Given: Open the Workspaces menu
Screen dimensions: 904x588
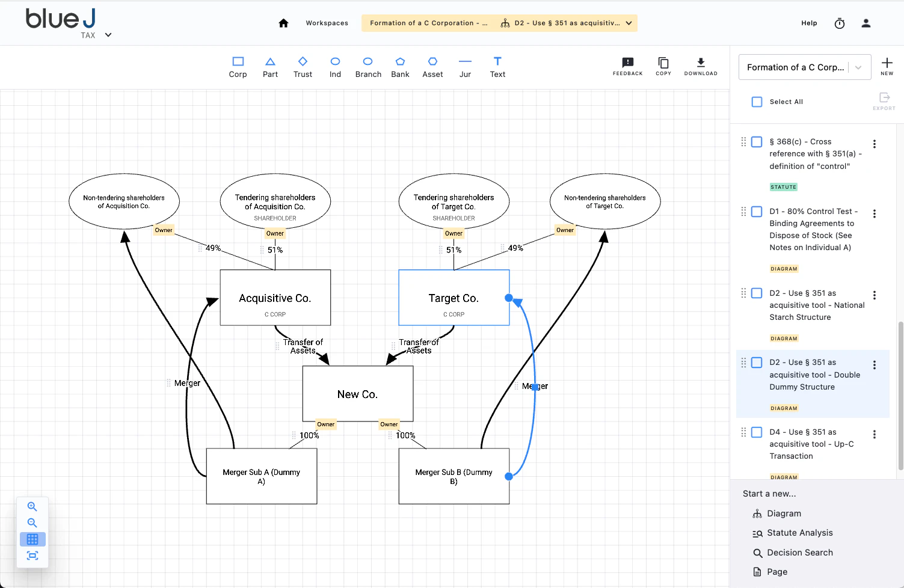Looking at the screenshot, I should pos(327,23).
